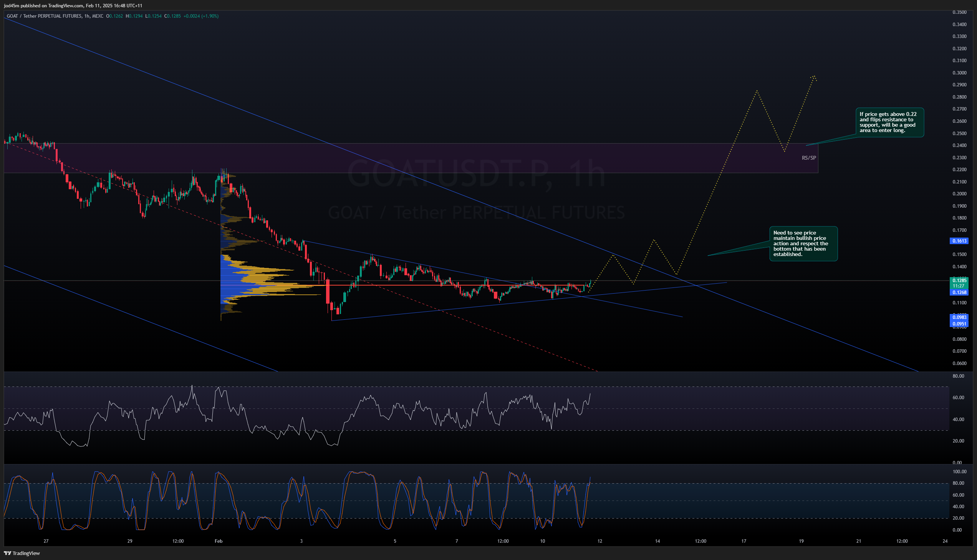Click the 0.1700 price axis label
The image size is (977, 560).
959,230
